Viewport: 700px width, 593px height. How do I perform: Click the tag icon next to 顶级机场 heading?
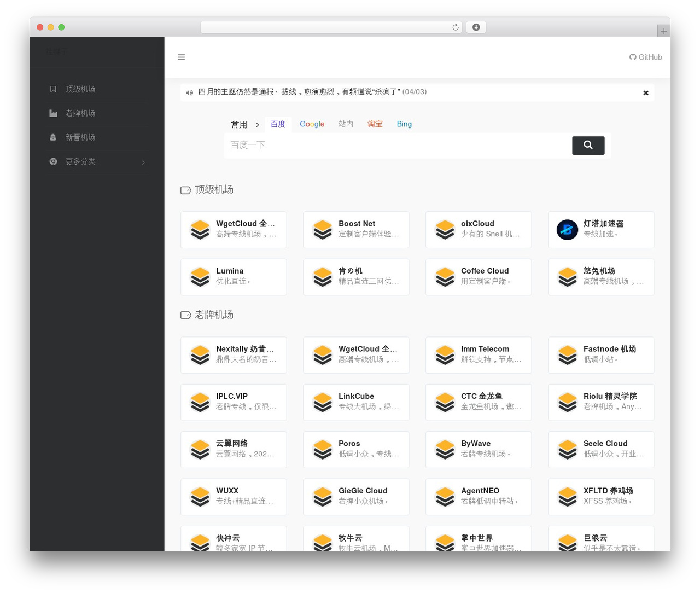tap(186, 190)
